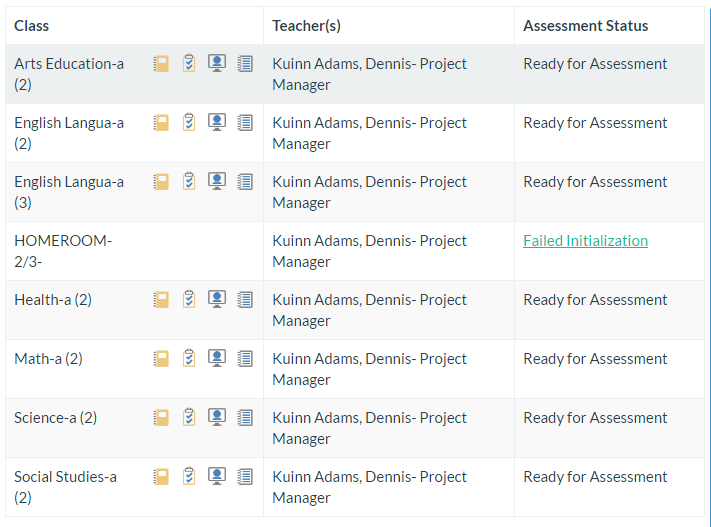Click the lined list icon for Health-a (2)
Viewport: 711px width, 527px height.
point(245,300)
